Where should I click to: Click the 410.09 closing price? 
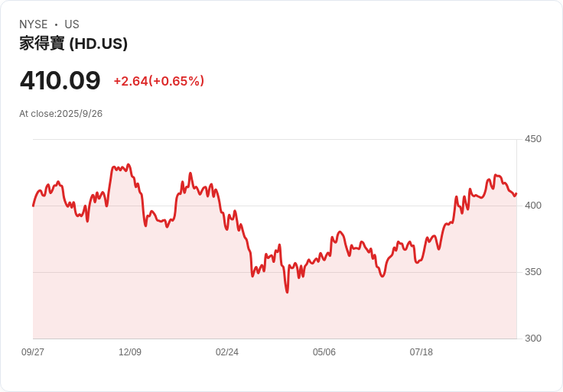60,81
